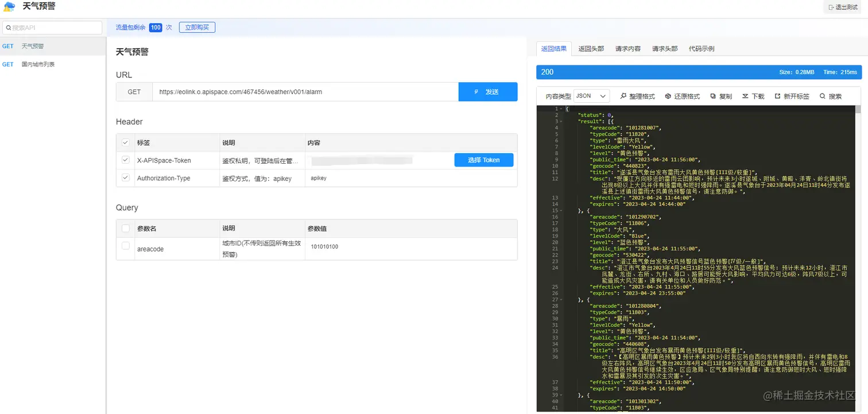Uncheck the Authorization-Type header checkbox

pos(125,178)
